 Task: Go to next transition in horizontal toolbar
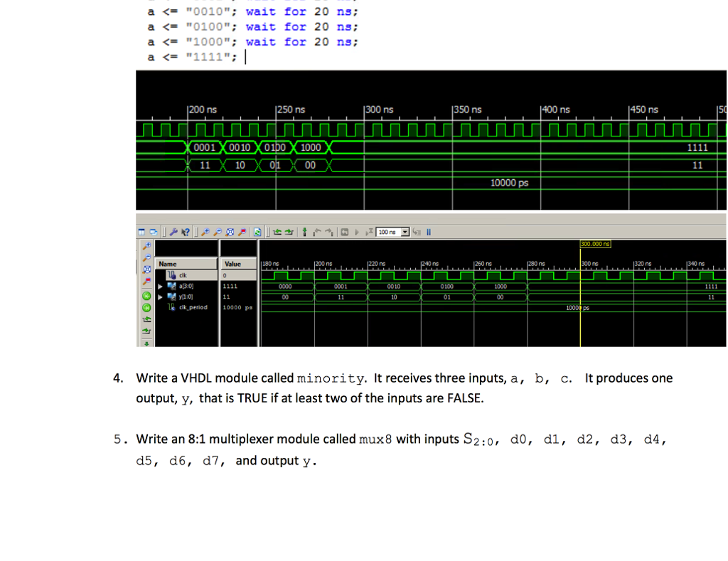click(289, 232)
